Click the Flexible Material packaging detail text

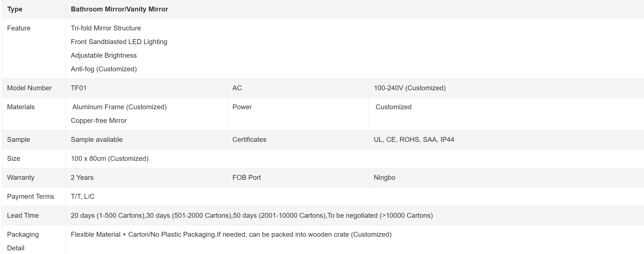231,235
